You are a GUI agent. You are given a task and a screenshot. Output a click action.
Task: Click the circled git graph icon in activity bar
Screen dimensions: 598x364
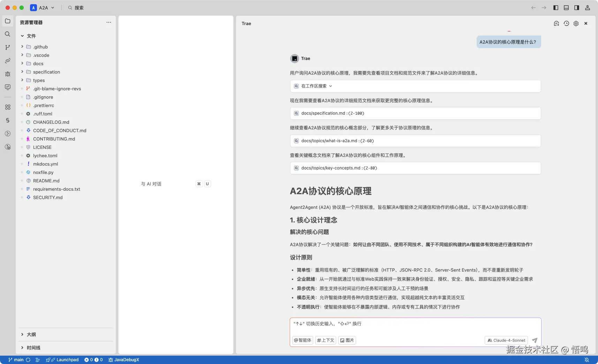click(x=8, y=134)
